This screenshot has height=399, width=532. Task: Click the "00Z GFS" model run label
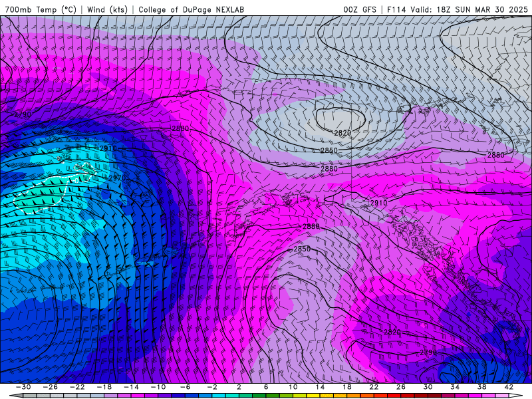[x=360, y=9]
